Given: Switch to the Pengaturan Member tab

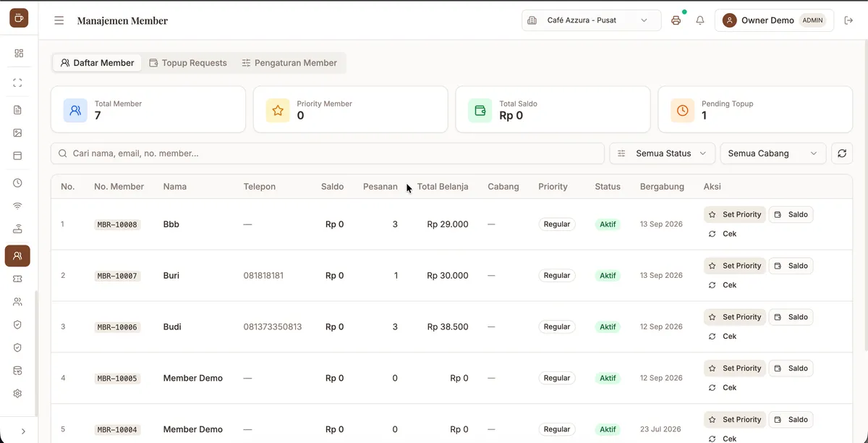Looking at the screenshot, I should click(x=289, y=63).
